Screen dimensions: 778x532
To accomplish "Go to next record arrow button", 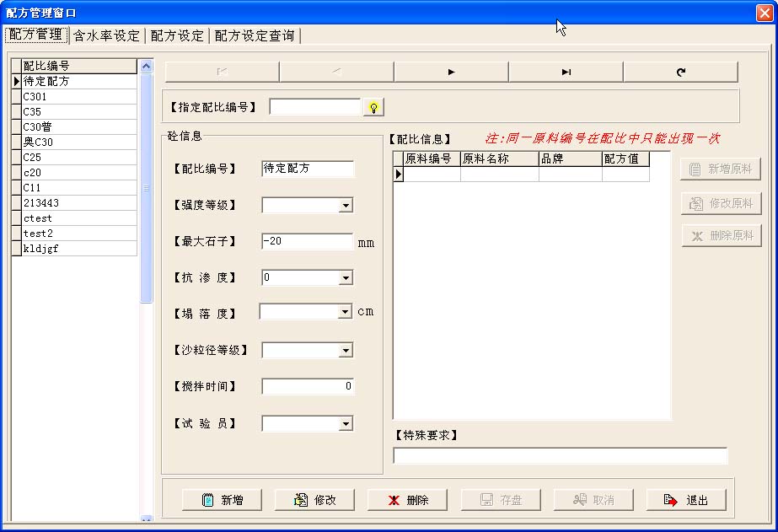I will pos(451,73).
